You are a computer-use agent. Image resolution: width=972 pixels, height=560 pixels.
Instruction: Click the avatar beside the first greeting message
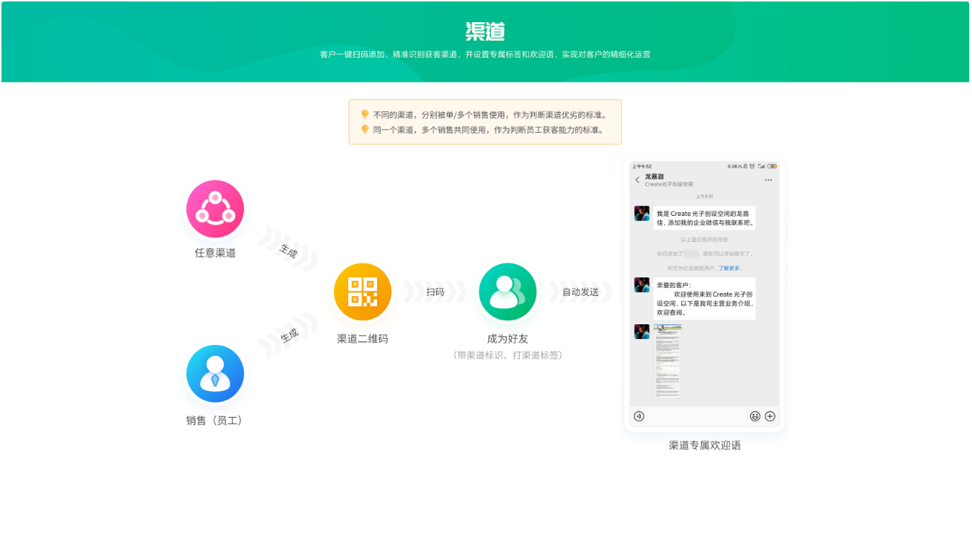click(x=642, y=214)
